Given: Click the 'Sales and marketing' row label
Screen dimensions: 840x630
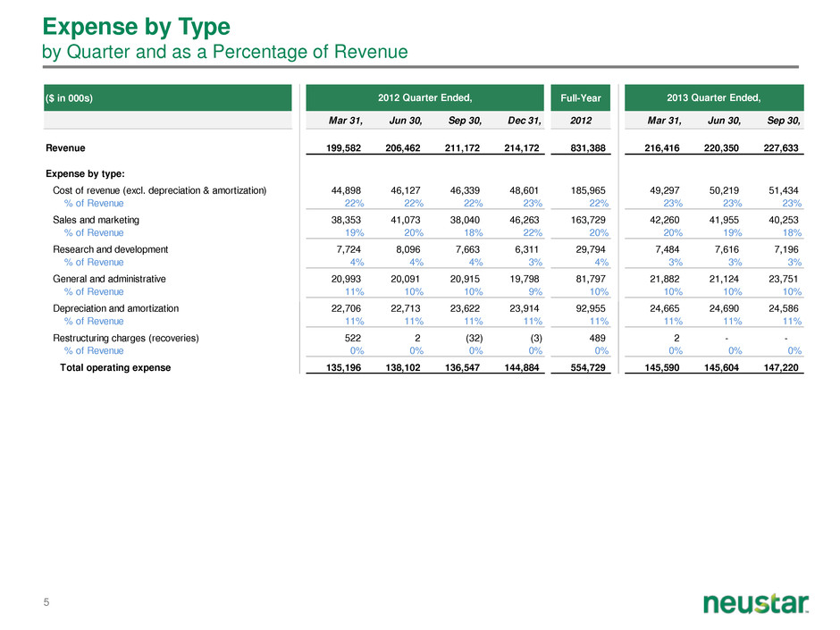Looking at the screenshot, I should [96, 220].
